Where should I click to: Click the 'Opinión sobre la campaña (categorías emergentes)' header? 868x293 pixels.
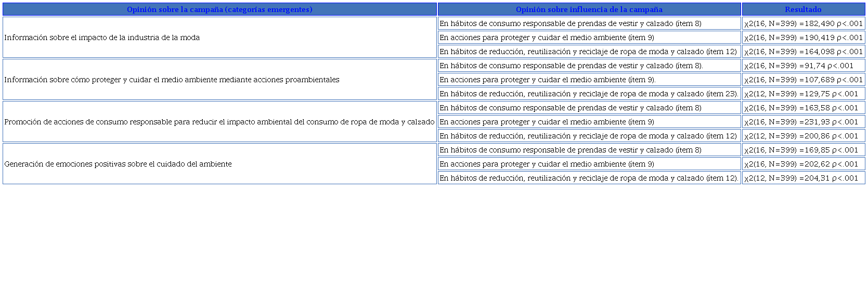click(219, 9)
